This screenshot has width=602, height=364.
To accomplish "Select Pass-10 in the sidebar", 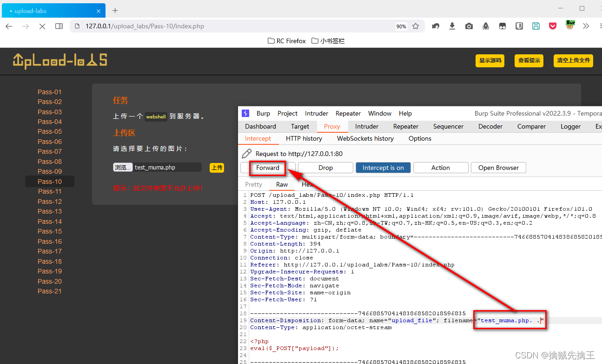I will point(50,182).
